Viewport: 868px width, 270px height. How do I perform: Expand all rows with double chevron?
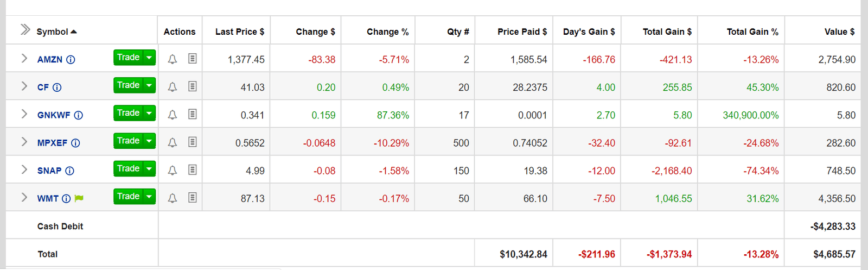point(25,29)
